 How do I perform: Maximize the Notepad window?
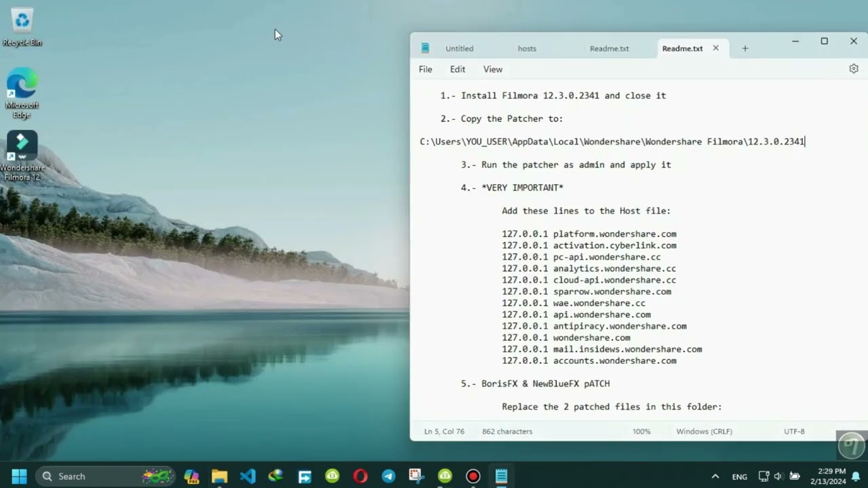pyautogui.click(x=824, y=41)
